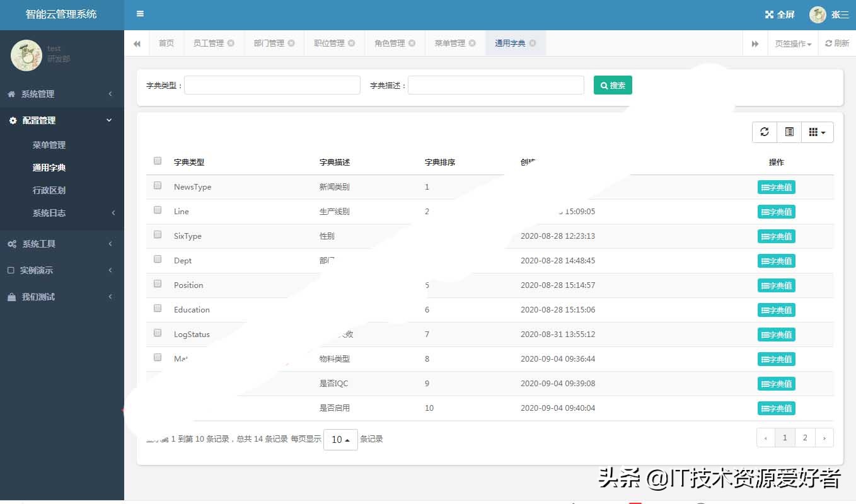Open the 页签操作 dropdown

pos(793,43)
